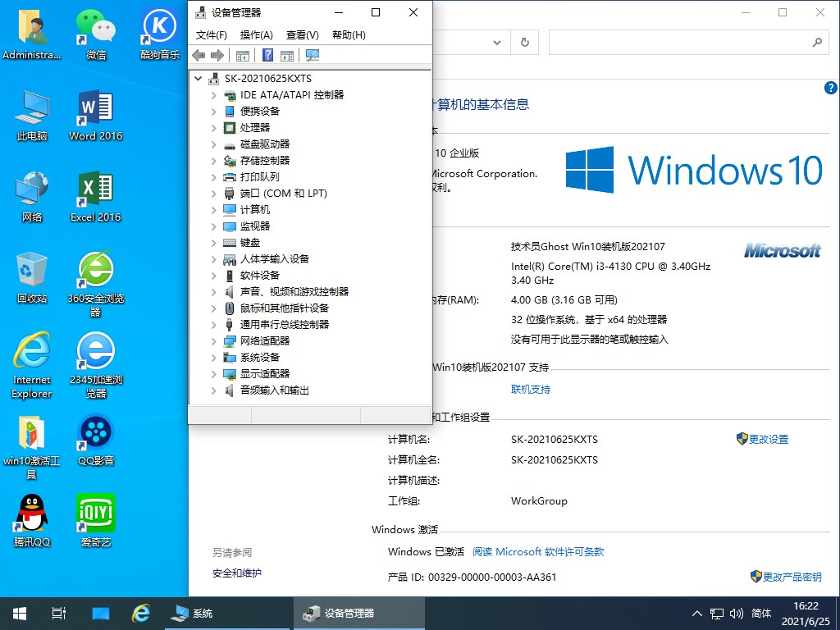Click the scan for hardware changes icon
Image resolution: width=840 pixels, height=630 pixels.
[312, 55]
